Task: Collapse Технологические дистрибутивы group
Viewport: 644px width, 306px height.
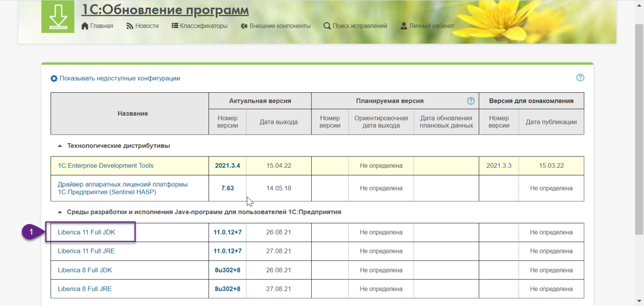Action: coord(60,146)
